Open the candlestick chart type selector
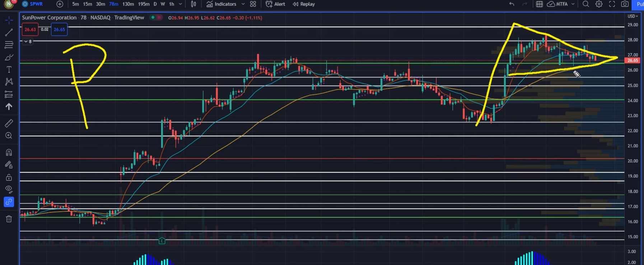644x265 pixels. 193,4
